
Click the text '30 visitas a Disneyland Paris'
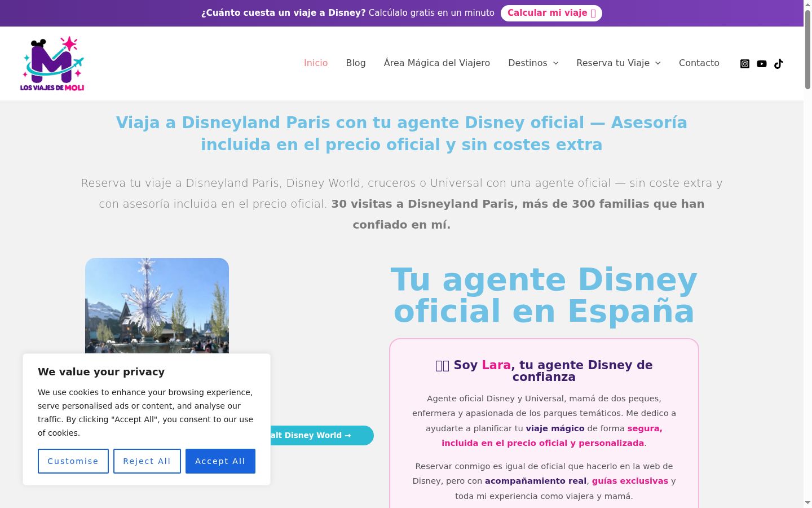coord(423,204)
